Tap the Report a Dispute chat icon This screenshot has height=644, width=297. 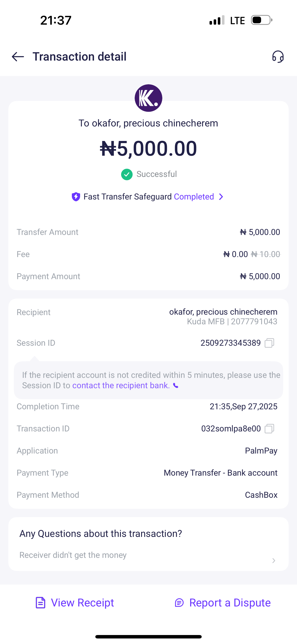click(179, 603)
